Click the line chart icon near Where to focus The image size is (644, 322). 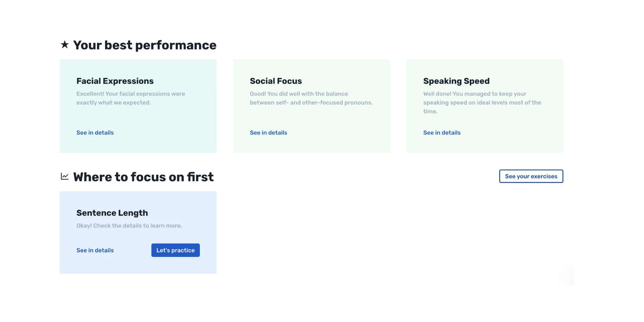(64, 176)
